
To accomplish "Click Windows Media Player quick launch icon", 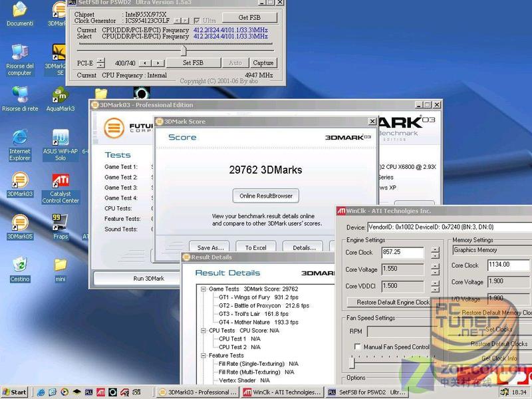I will (65, 392).
